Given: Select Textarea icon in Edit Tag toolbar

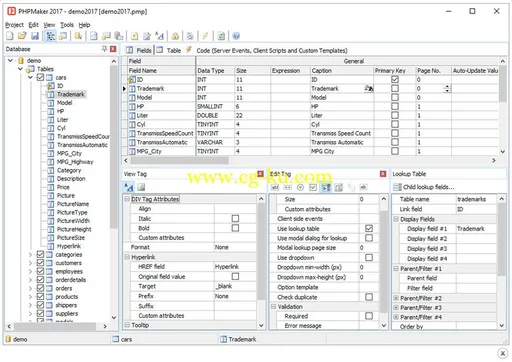Looking at the screenshot, I should (339, 187).
